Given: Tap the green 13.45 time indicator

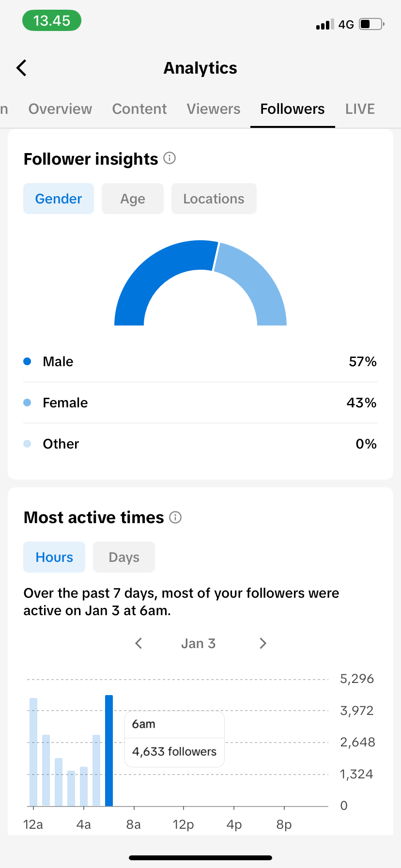Looking at the screenshot, I should click(x=52, y=21).
